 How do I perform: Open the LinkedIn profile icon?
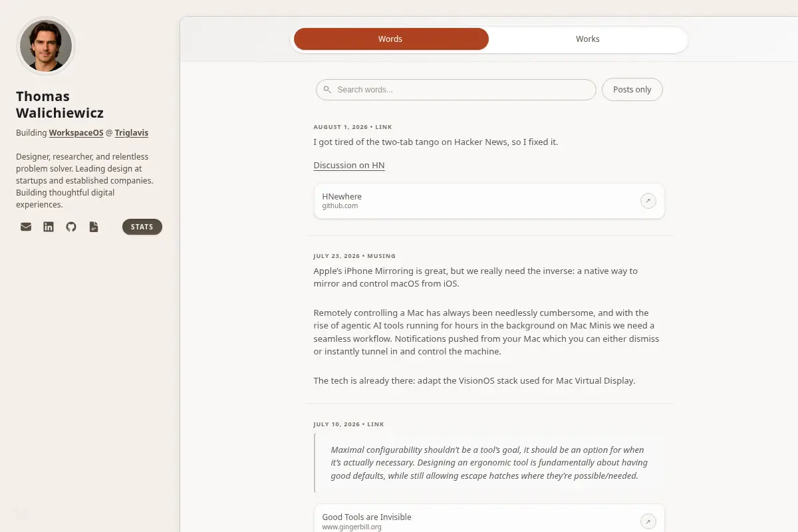pos(49,227)
